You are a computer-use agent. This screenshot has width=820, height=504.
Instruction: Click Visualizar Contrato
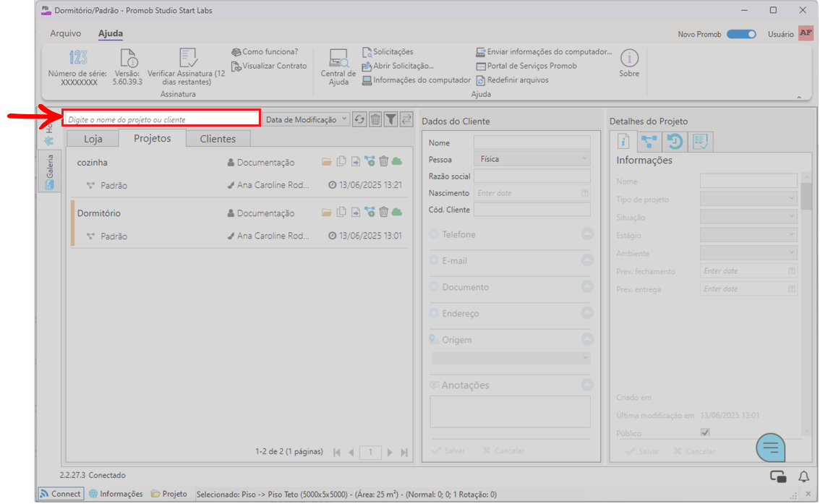click(269, 66)
